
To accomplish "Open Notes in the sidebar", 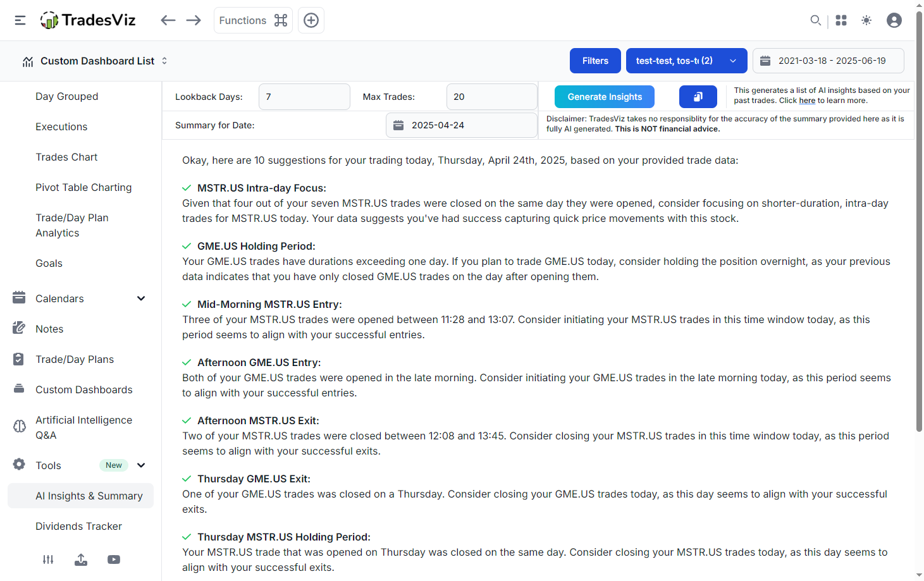I will (x=49, y=329).
